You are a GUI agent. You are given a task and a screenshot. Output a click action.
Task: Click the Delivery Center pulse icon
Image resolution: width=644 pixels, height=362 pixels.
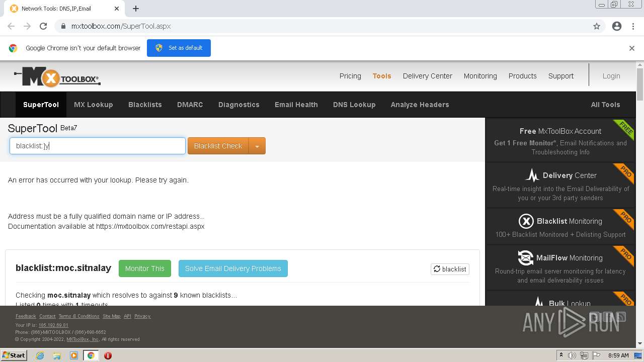(532, 175)
